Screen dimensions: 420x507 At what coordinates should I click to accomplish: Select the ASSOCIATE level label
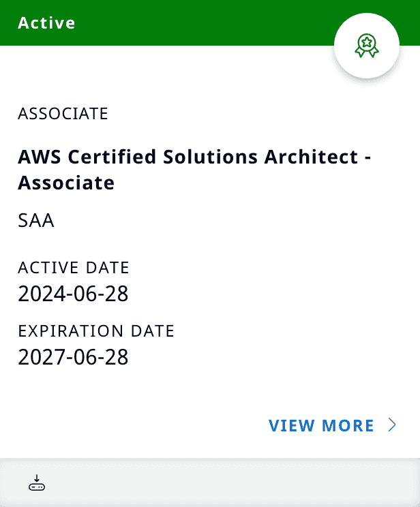point(63,113)
